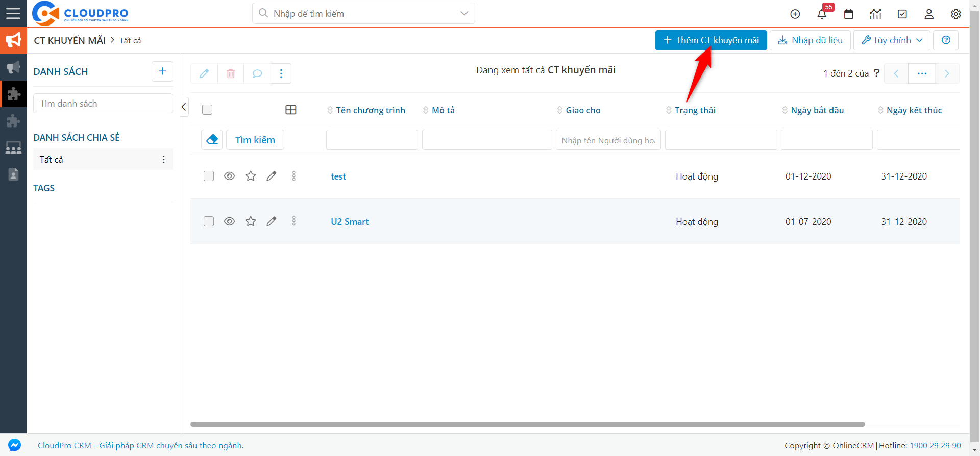The image size is (980, 456).
Task: Open Messenger chat icon in the footer
Action: (14, 445)
